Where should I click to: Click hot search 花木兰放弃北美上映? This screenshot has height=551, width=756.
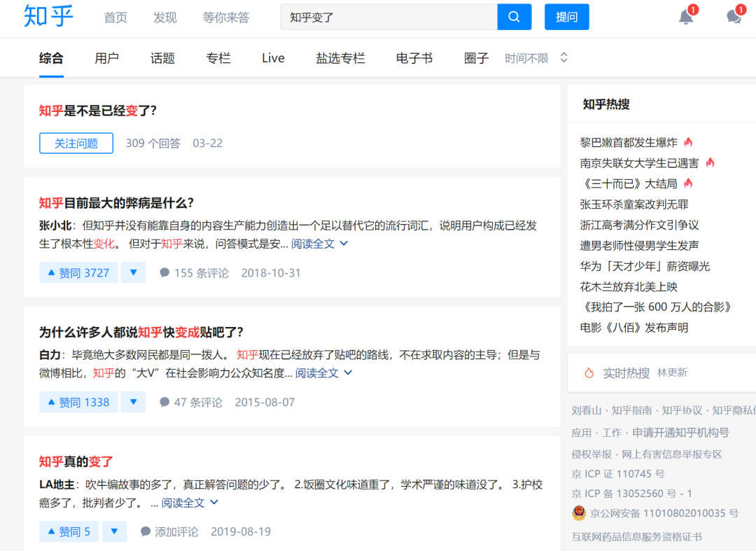point(628,287)
